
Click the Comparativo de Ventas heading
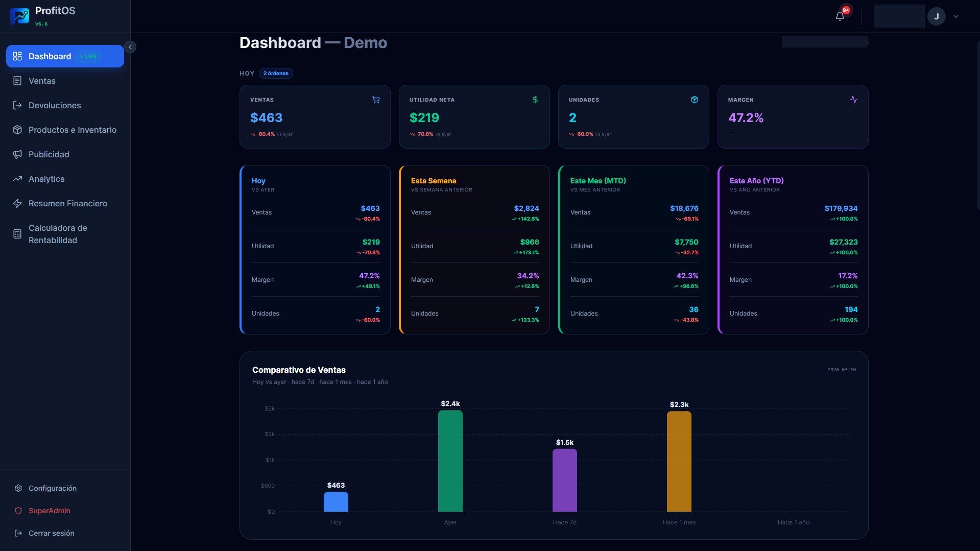pyautogui.click(x=299, y=370)
